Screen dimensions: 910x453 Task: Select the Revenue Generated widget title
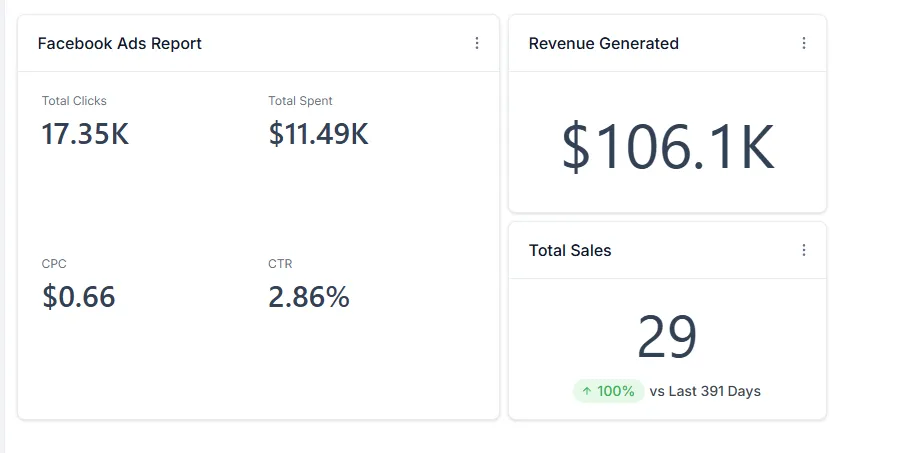tap(603, 43)
